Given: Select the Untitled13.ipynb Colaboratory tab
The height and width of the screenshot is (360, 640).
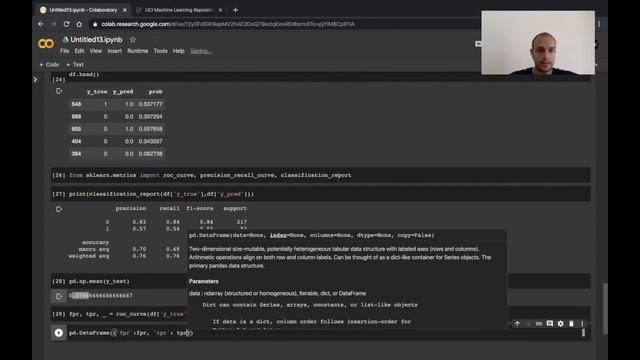Looking at the screenshot, I should pyautogui.click(x=83, y=10).
